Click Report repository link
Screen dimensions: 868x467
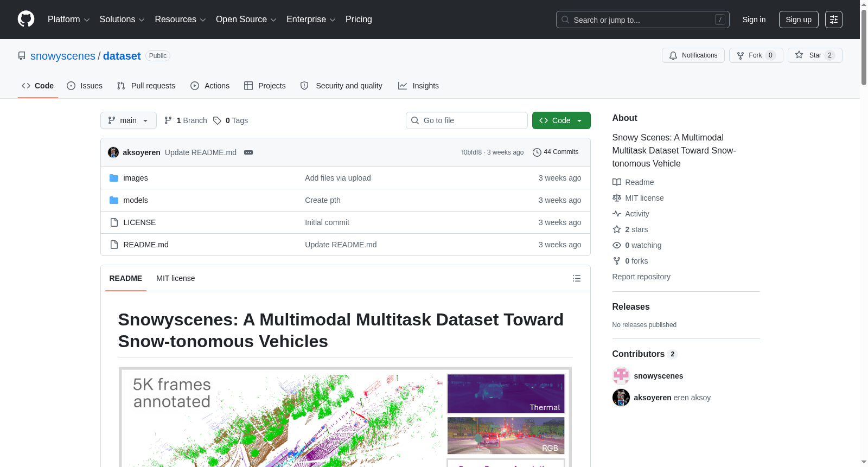click(x=641, y=277)
